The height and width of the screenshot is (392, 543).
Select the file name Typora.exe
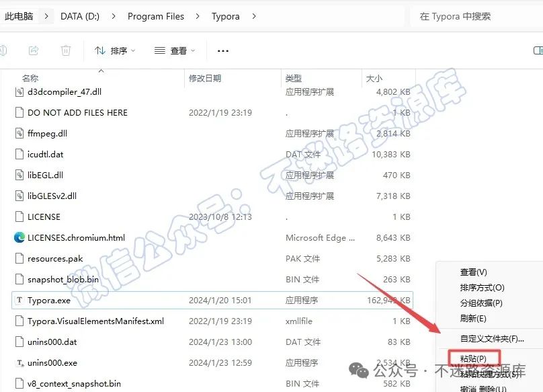pos(49,301)
